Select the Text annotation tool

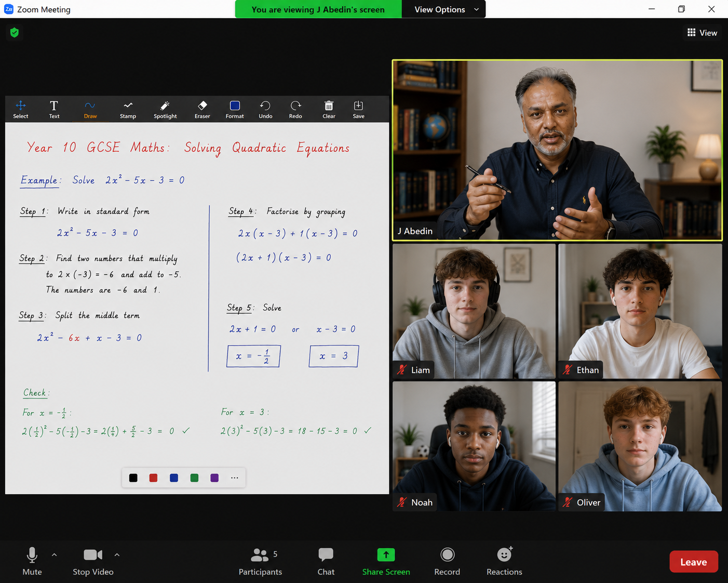[54, 109]
